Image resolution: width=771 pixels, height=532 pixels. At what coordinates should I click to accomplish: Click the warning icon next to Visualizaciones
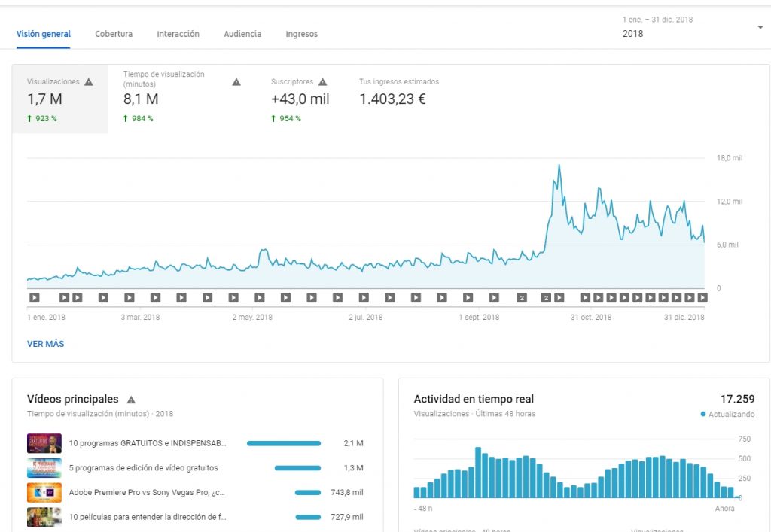tap(89, 82)
